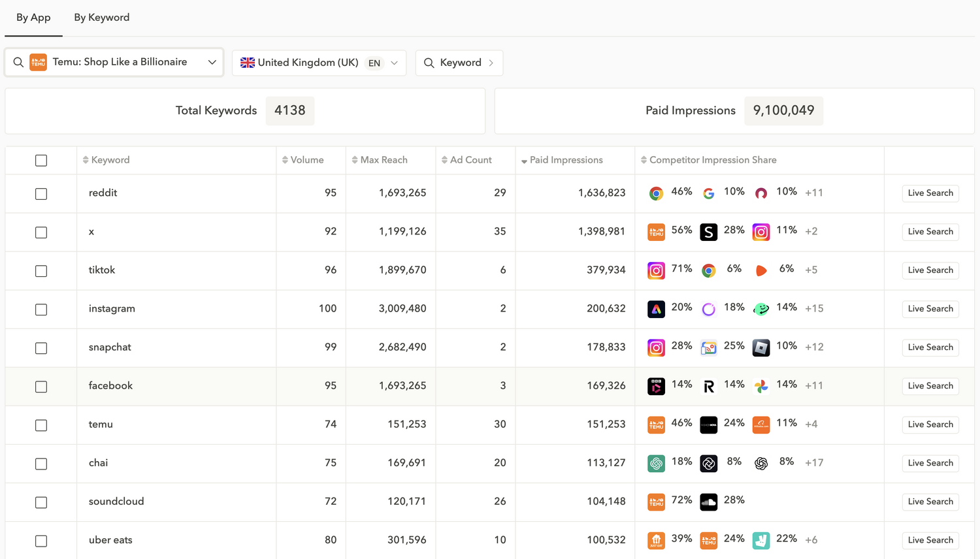Image resolution: width=980 pixels, height=559 pixels.
Task: Click the purple ring app icon in instagram row
Action: [x=708, y=309]
